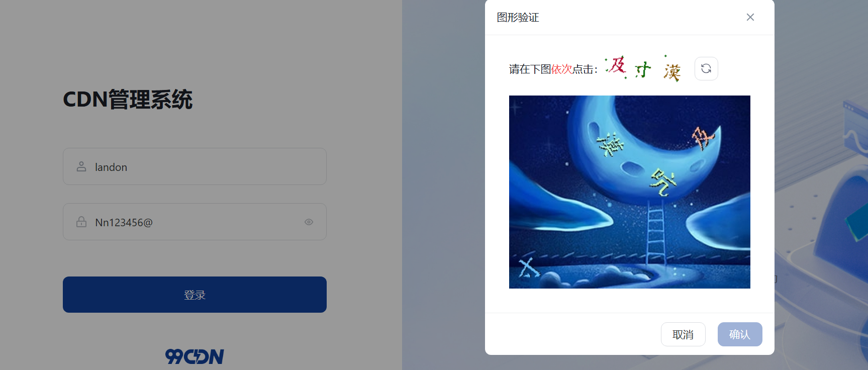Refresh the captcha image
This screenshot has width=868, height=370.
pyautogui.click(x=706, y=68)
